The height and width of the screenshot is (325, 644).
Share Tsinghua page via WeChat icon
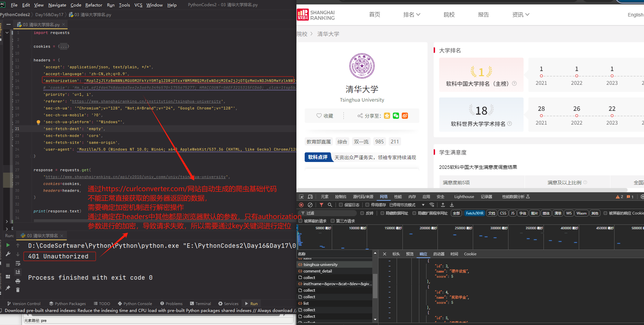(x=396, y=116)
